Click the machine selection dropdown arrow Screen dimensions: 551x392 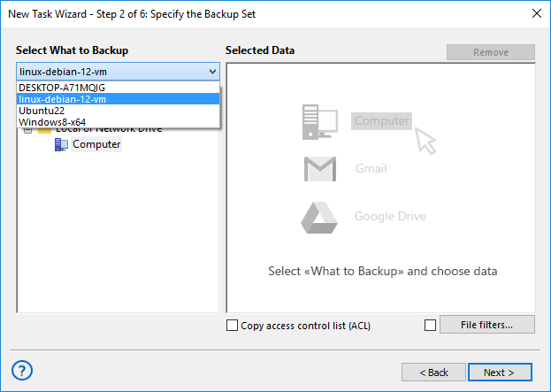(x=212, y=72)
